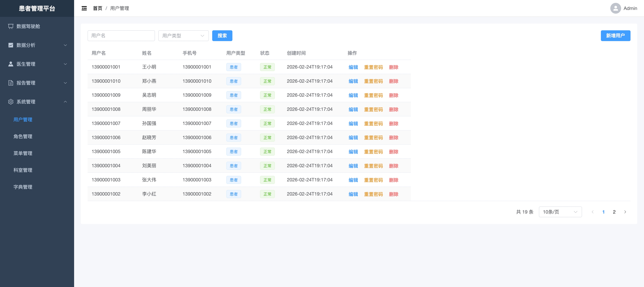Click the 患者 tag for 王小明
The height and width of the screenshot is (287, 644).
233,67
